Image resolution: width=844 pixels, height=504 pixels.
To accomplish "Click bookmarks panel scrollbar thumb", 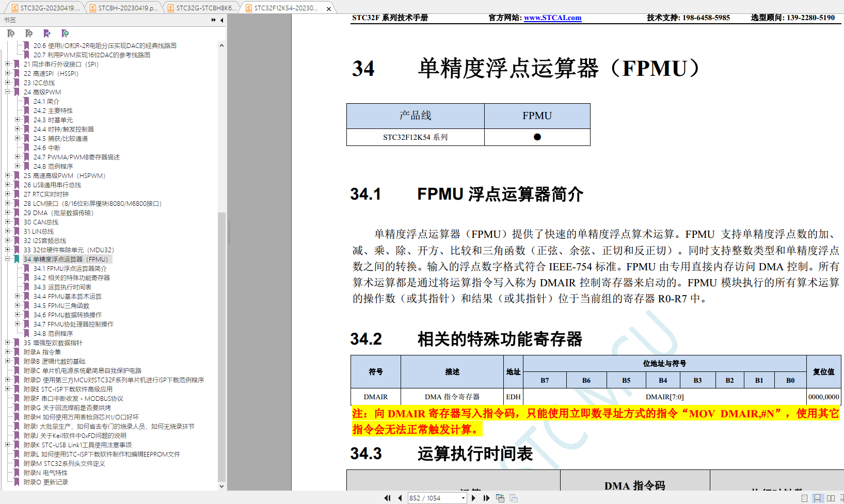I will 221,347.
